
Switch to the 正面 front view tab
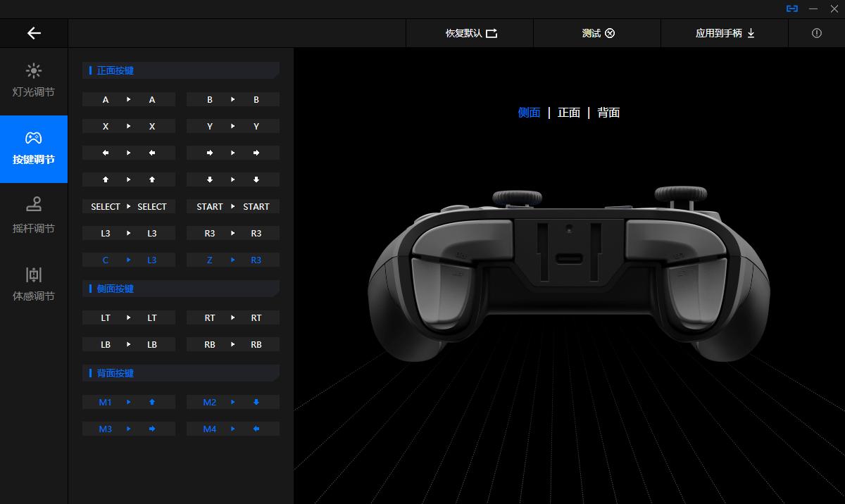568,113
